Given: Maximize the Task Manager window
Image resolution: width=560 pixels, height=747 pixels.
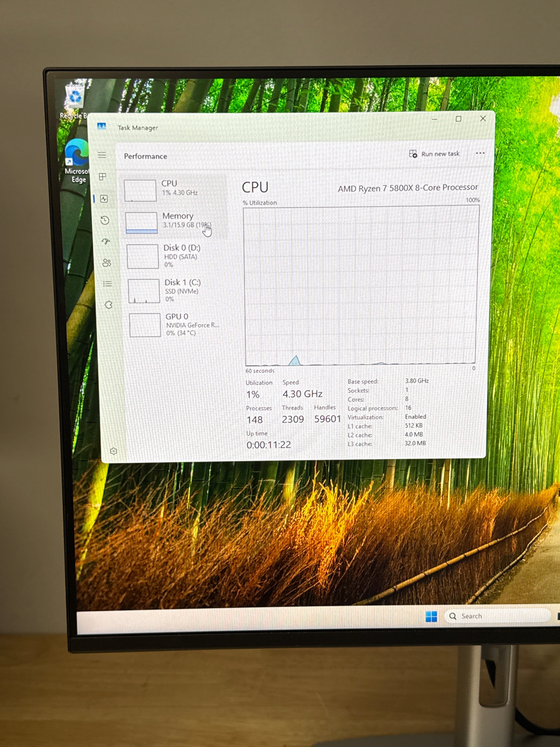Looking at the screenshot, I should [x=458, y=119].
